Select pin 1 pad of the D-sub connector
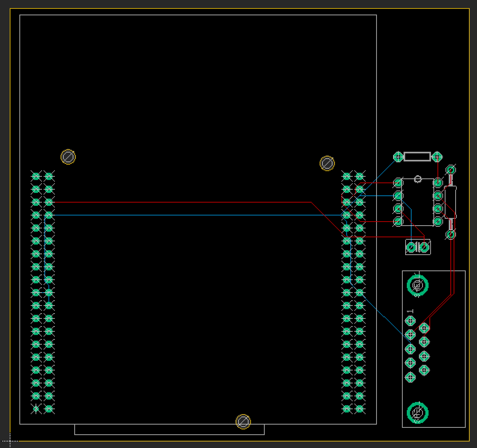 coord(410,321)
